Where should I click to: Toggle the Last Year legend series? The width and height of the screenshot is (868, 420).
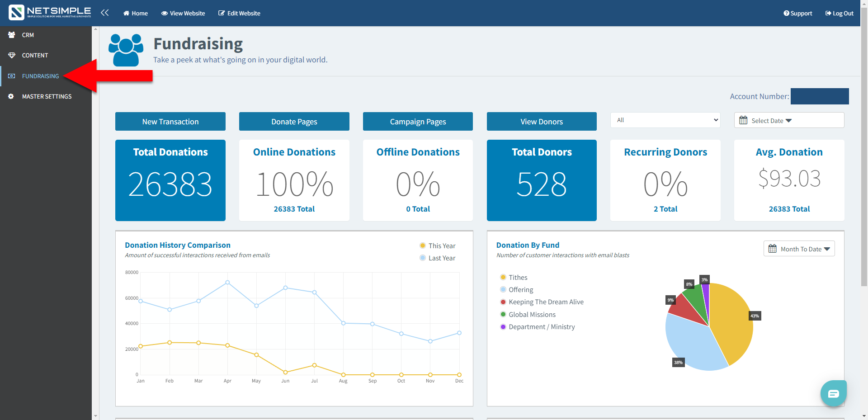coord(437,258)
